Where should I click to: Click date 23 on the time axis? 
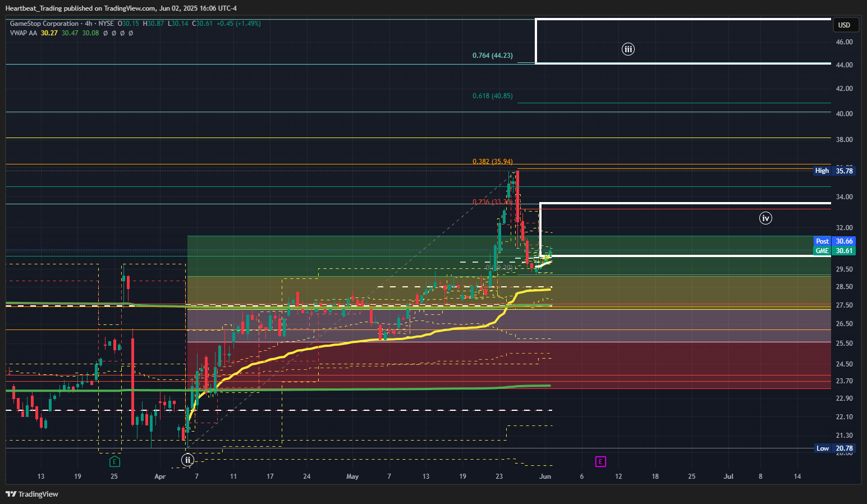[x=499, y=476]
